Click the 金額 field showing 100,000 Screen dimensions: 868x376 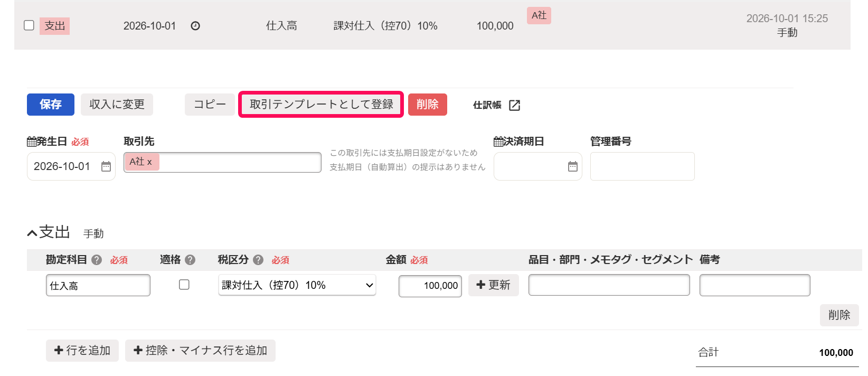(x=430, y=286)
